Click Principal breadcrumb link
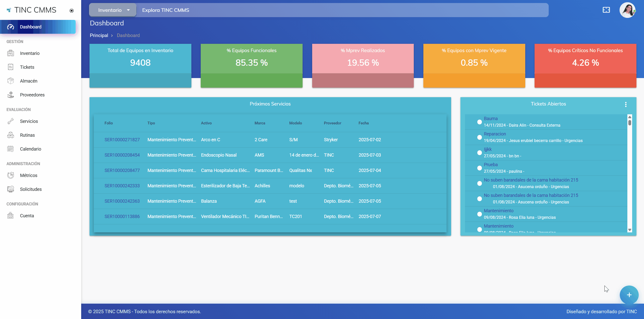Screen dimensions: 644x319 pyautogui.click(x=99, y=36)
